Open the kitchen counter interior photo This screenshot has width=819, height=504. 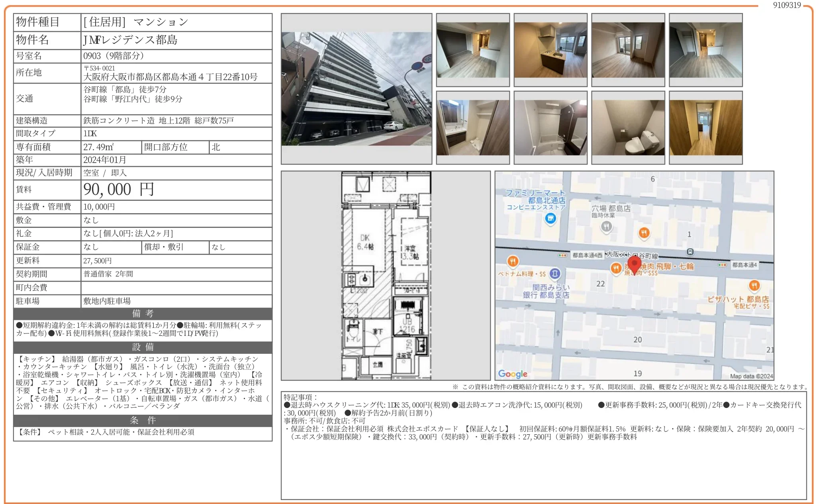click(550, 50)
